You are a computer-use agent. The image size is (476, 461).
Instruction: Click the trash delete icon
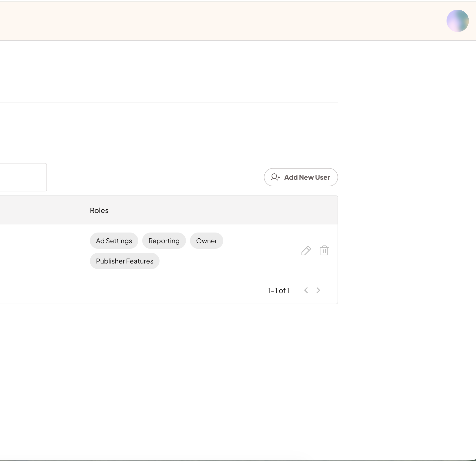coord(324,251)
